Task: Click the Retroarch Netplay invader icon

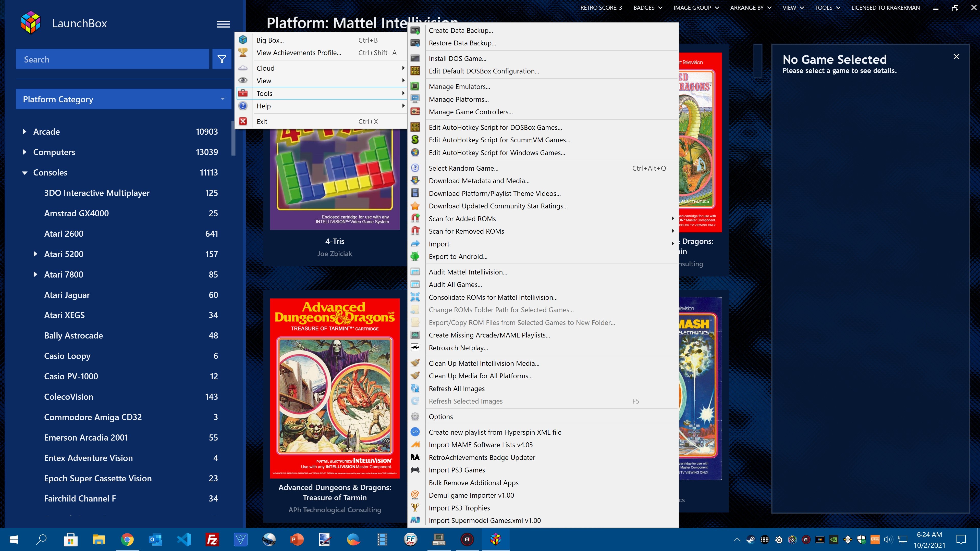Action: [x=415, y=347]
